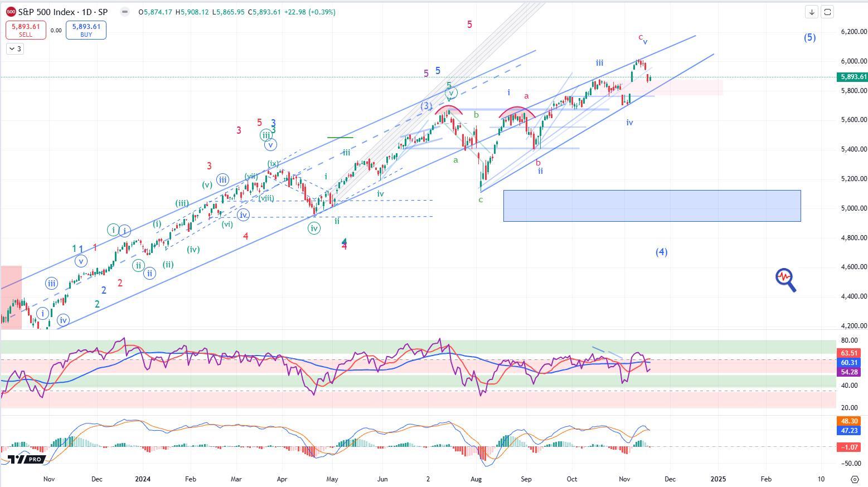Click the high value H5,908.12

point(193,12)
